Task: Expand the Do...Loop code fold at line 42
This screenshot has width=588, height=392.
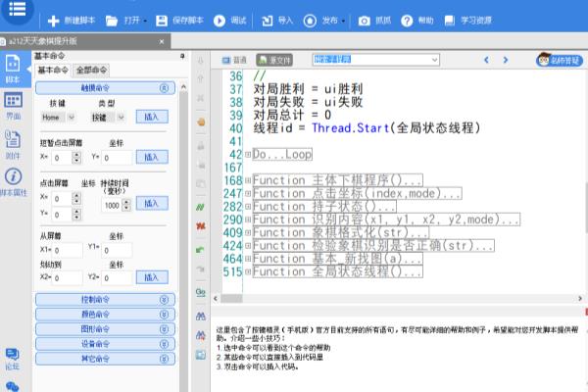Action: point(248,154)
